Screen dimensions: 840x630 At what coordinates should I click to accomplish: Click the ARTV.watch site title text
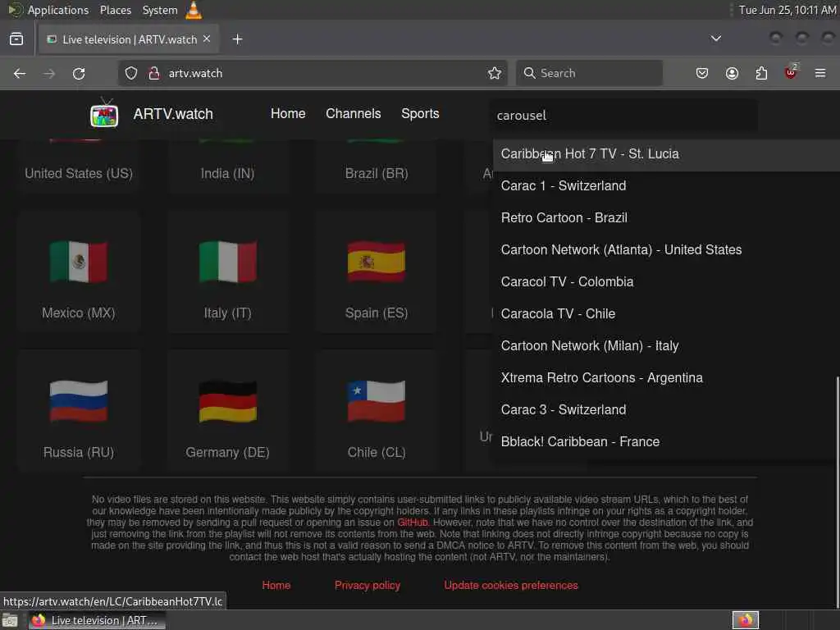pos(173,114)
